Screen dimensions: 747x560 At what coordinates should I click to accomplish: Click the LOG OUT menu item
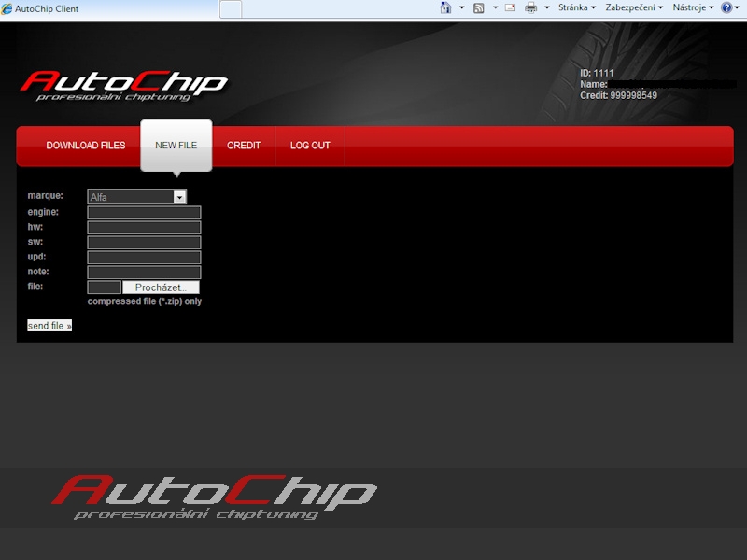click(310, 146)
